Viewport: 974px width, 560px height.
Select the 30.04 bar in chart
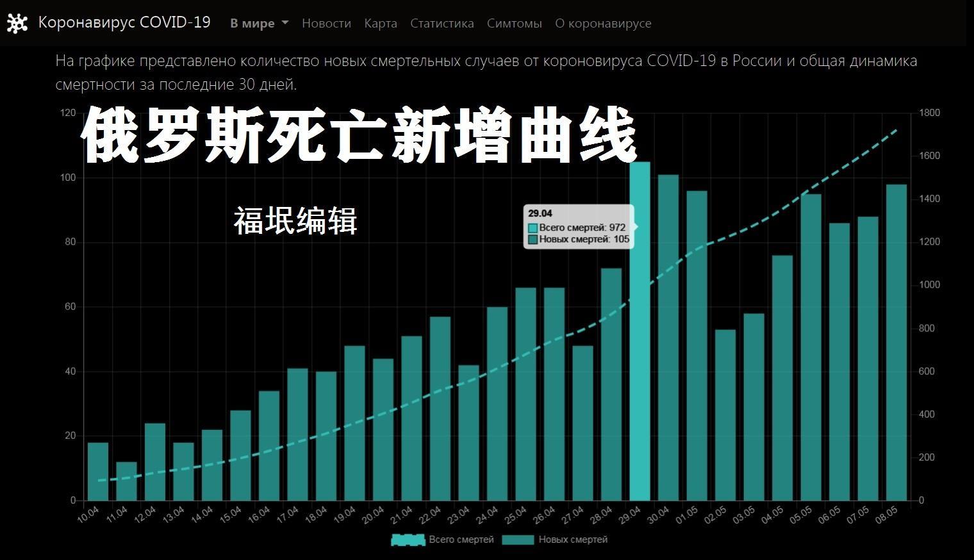pyautogui.click(x=668, y=340)
